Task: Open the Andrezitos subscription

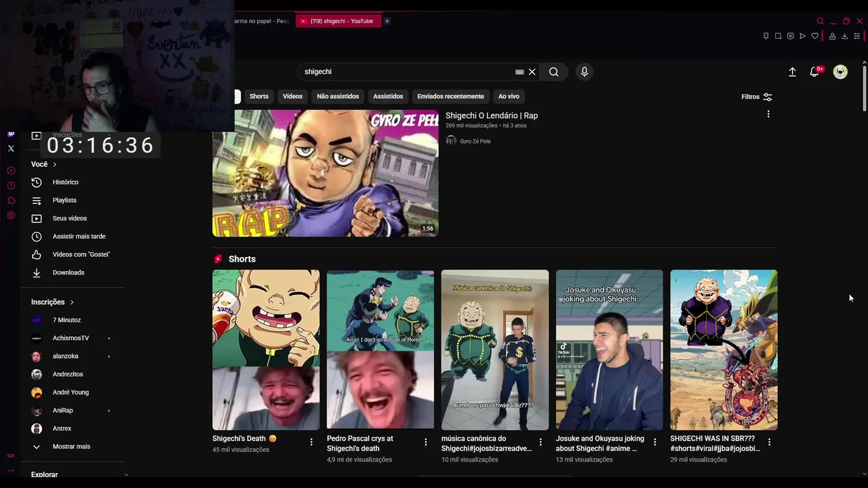Action: 68,374
